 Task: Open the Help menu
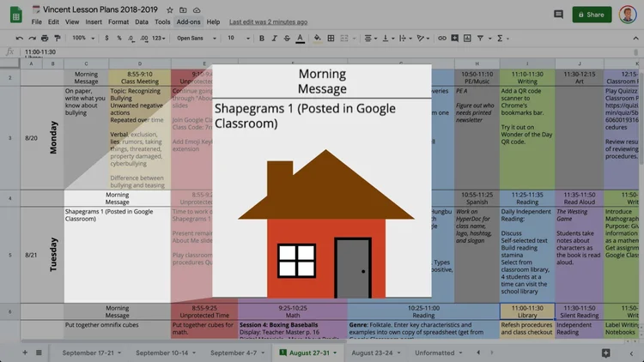point(213,21)
